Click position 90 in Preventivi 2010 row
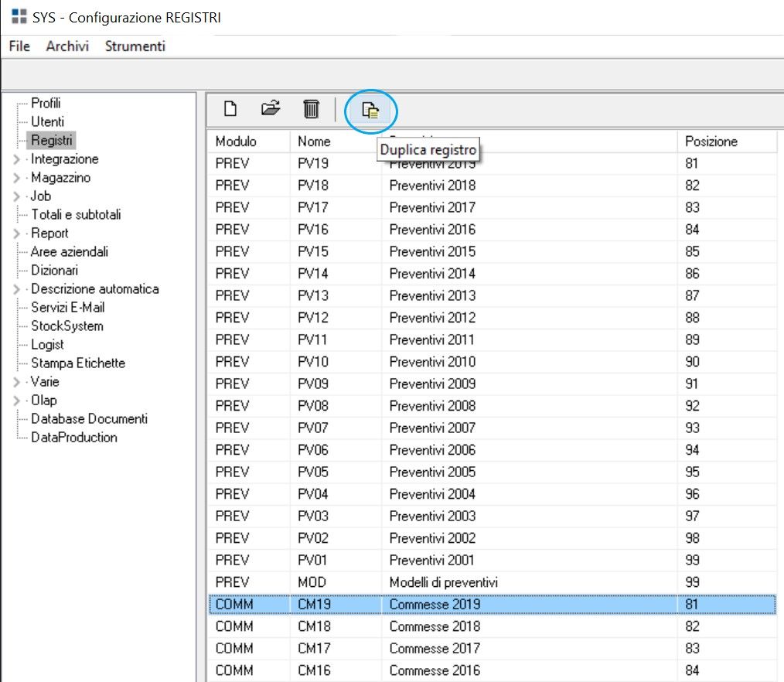784x682 pixels. (x=693, y=362)
